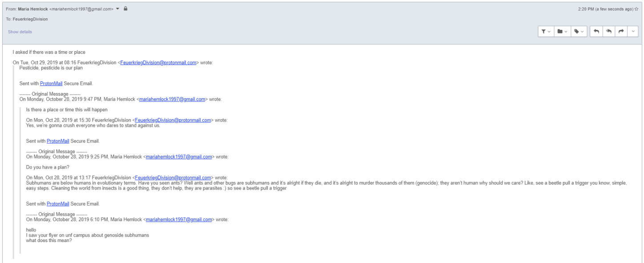Star this message from Maria Hemlock

click(x=637, y=8)
